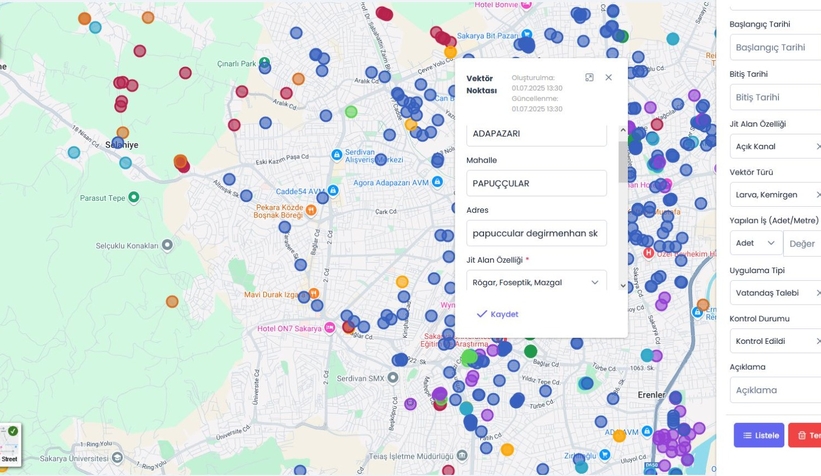Click the Listele button
Image resolution: width=821 pixels, height=476 pixels.
coord(758,435)
